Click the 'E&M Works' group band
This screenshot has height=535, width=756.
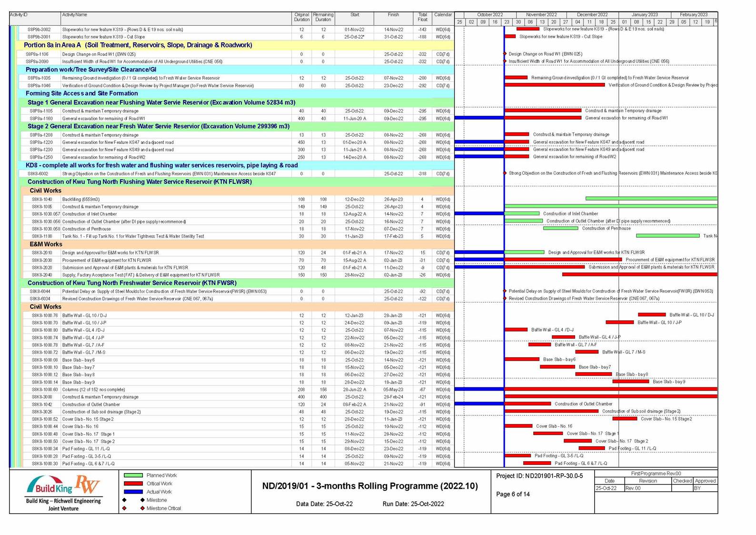[x=238, y=244]
